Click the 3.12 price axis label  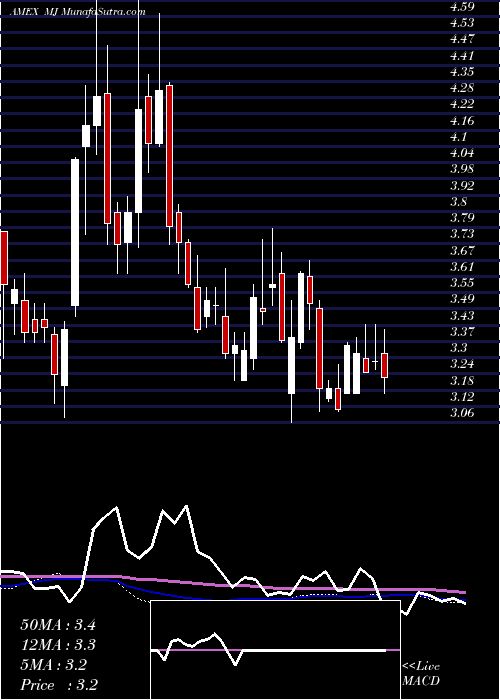(x=462, y=396)
